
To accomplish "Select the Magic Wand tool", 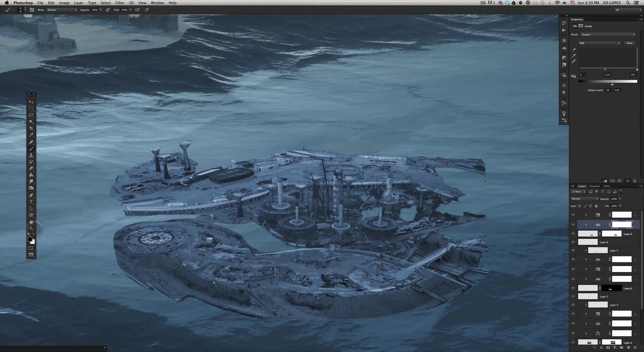I will click(x=31, y=122).
